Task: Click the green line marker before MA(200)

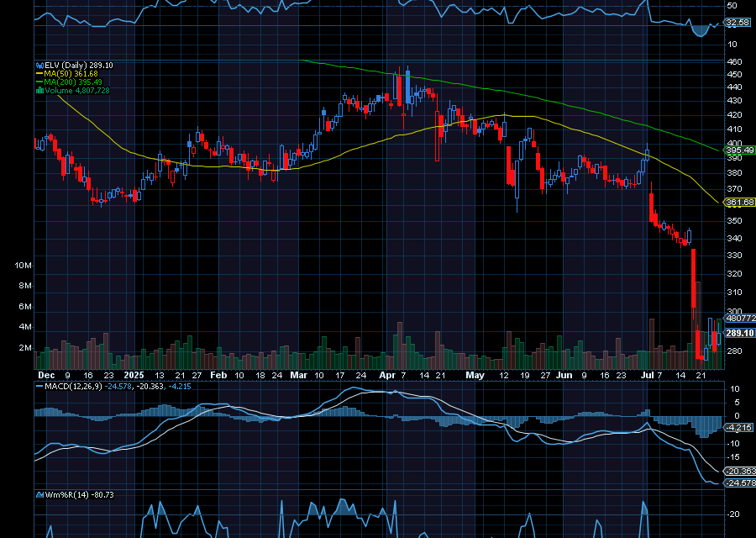Action: (x=39, y=82)
